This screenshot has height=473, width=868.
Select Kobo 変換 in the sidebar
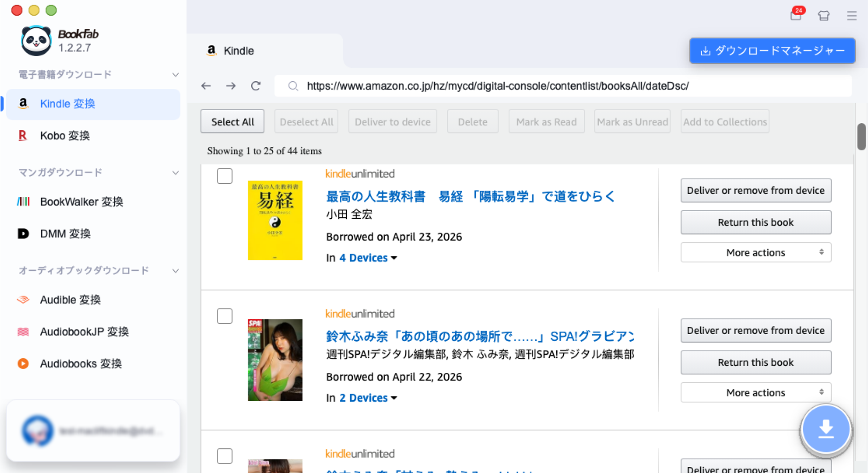tap(93, 136)
